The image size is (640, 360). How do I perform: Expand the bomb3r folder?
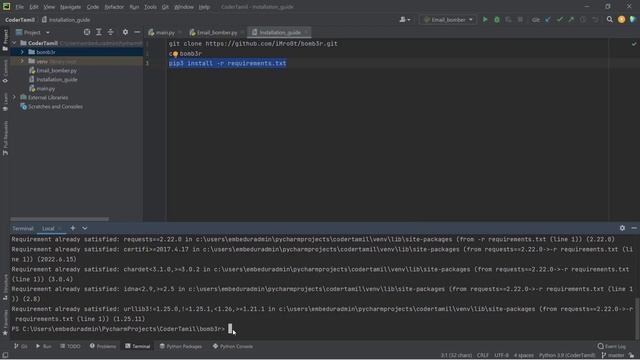tap(22, 52)
